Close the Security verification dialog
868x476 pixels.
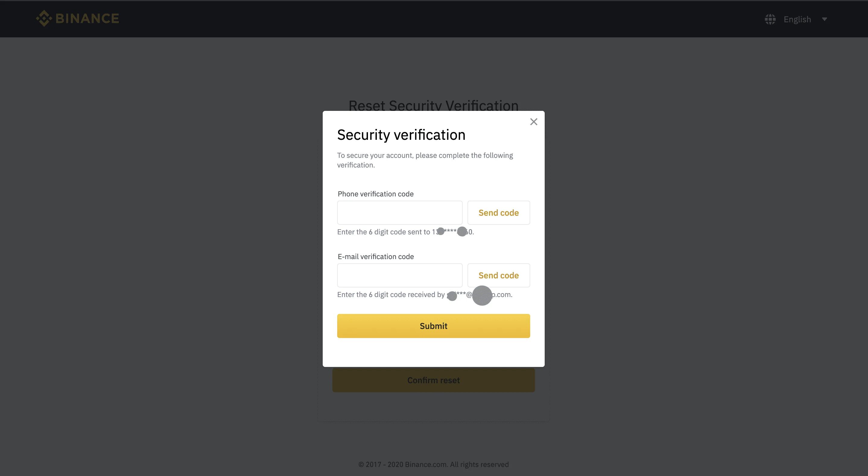click(x=534, y=121)
